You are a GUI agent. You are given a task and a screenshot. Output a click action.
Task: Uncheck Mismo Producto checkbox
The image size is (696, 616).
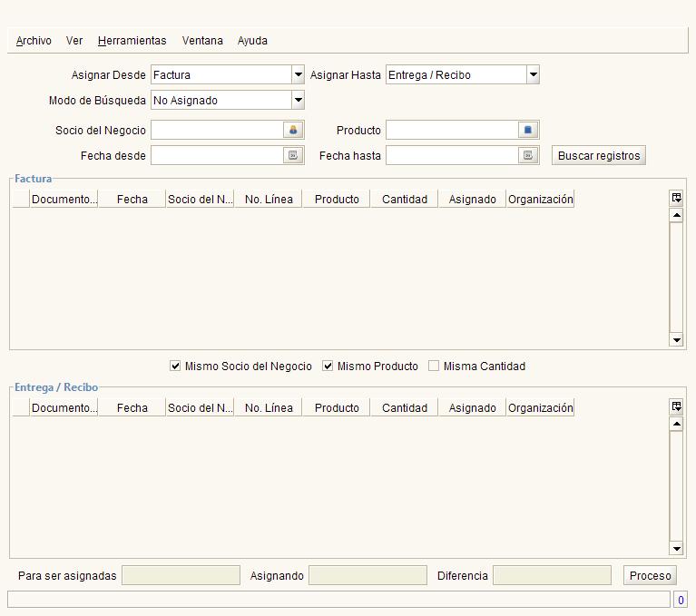coord(328,366)
